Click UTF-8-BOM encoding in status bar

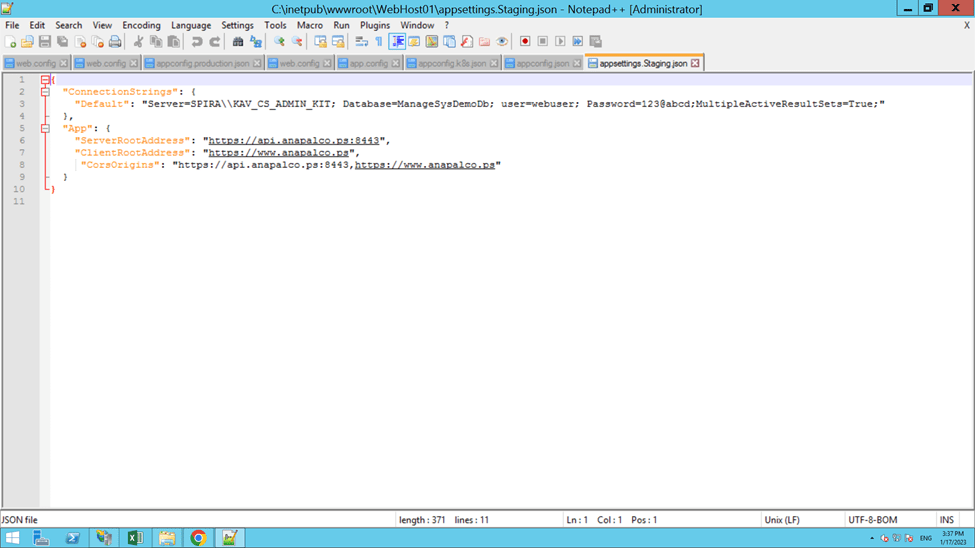[872, 520]
